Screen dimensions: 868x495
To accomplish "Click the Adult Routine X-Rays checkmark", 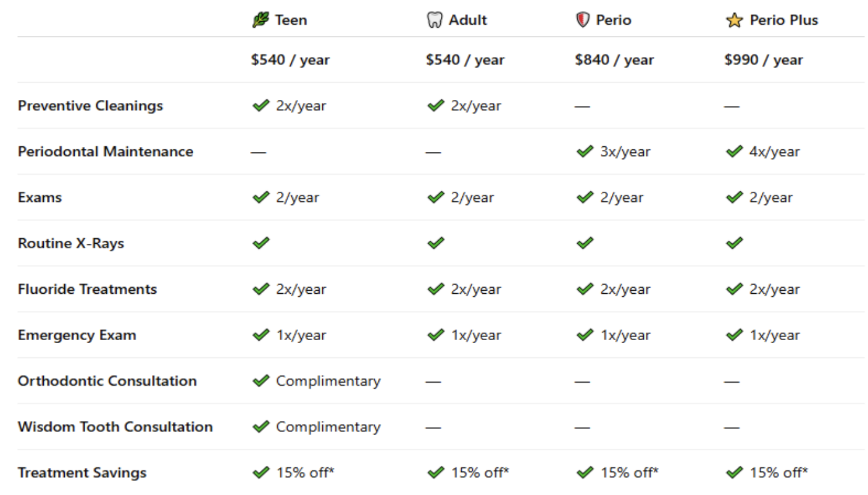I will pyautogui.click(x=435, y=243).
